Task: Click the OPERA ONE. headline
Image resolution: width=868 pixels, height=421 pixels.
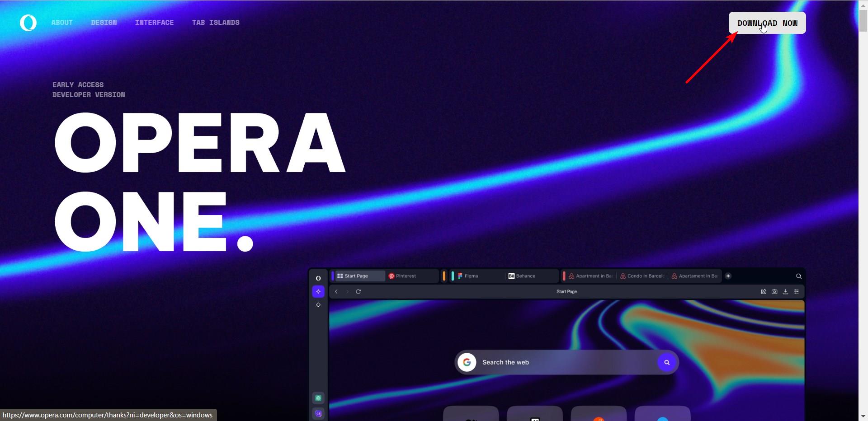Action: pos(200,182)
